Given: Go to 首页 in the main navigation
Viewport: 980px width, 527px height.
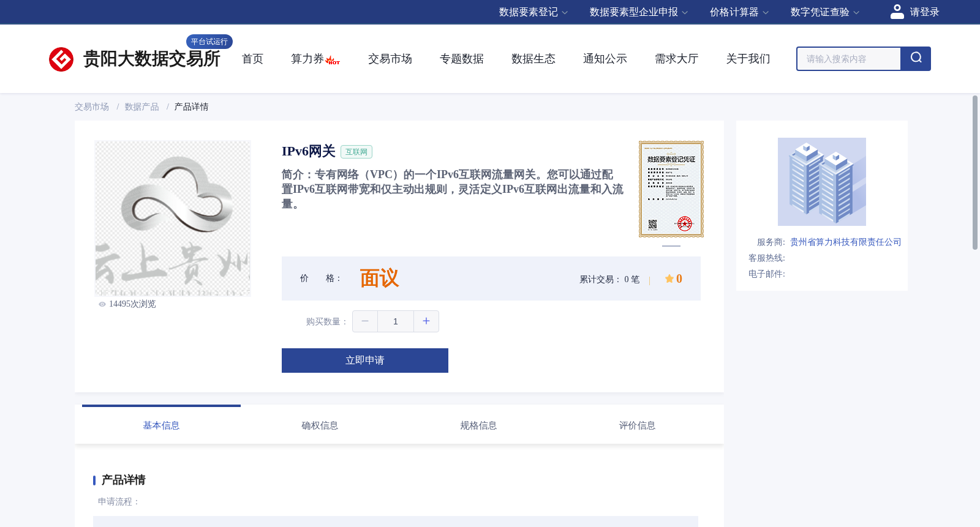Looking at the screenshot, I should 252,59.
